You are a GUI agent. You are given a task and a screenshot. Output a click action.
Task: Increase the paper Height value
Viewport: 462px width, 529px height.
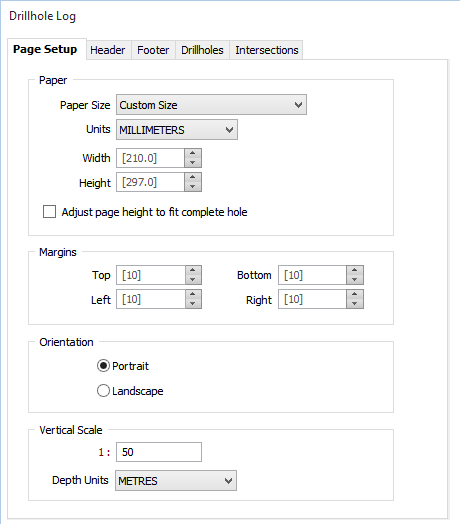tap(193, 178)
